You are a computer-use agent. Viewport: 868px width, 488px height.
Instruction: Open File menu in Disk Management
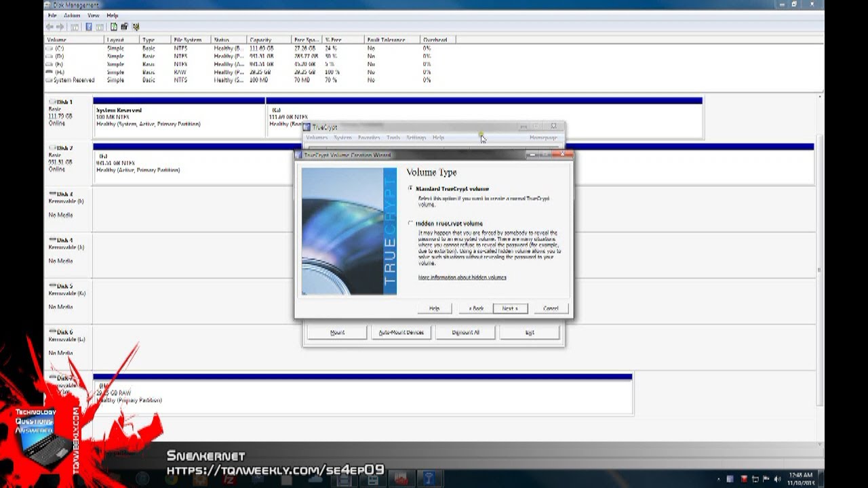tap(52, 15)
